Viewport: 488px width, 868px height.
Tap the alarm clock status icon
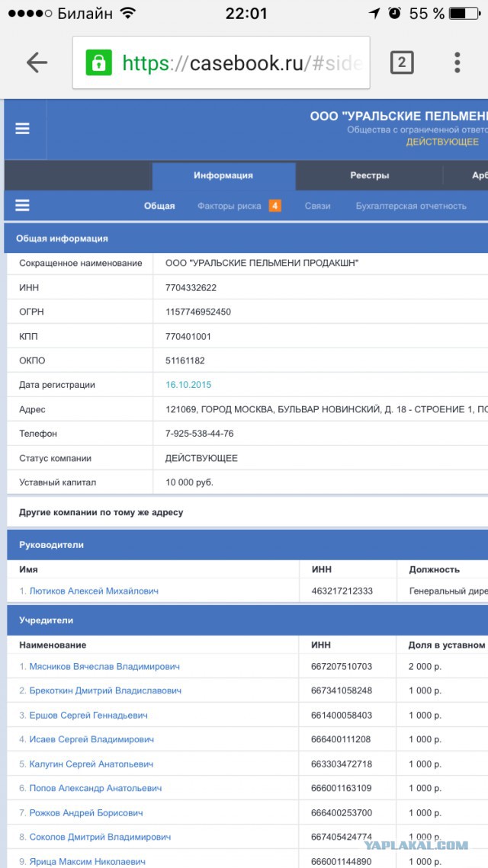click(394, 13)
